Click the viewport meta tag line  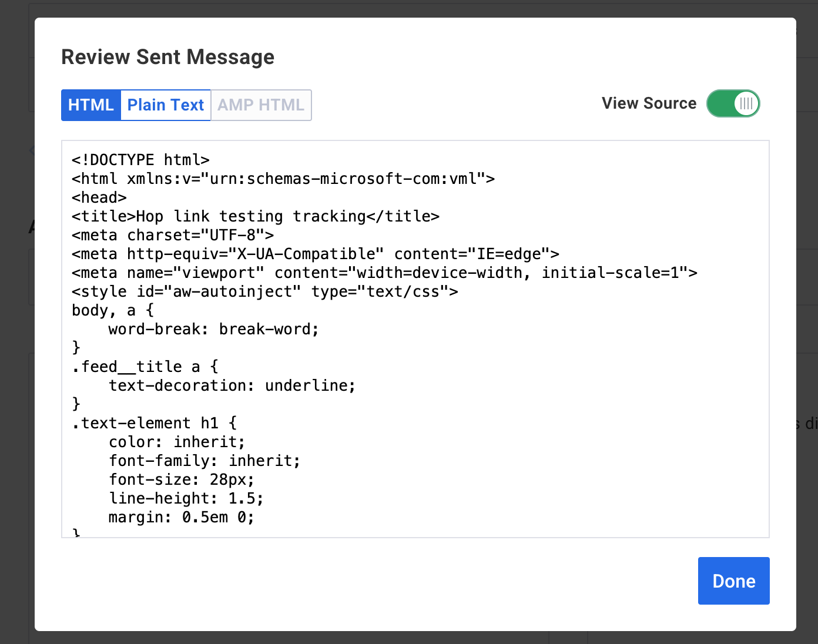(384, 273)
